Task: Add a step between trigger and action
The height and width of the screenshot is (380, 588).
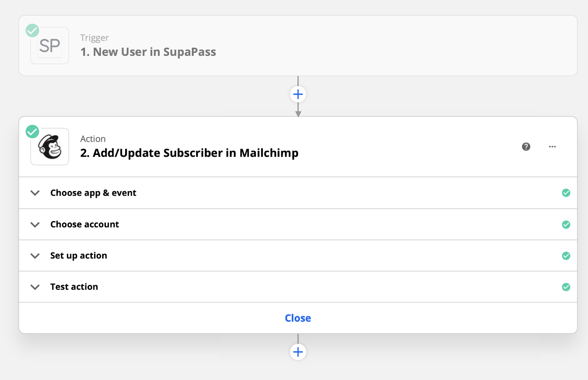Action: tap(298, 94)
